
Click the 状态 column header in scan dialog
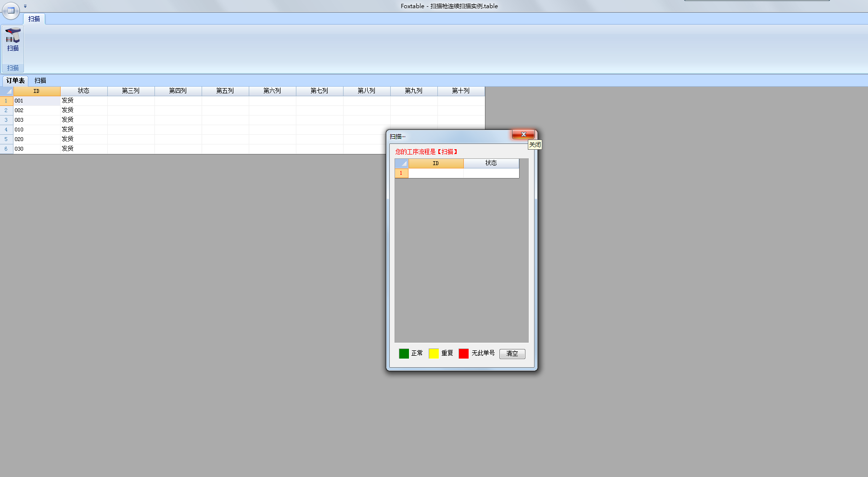(491, 163)
